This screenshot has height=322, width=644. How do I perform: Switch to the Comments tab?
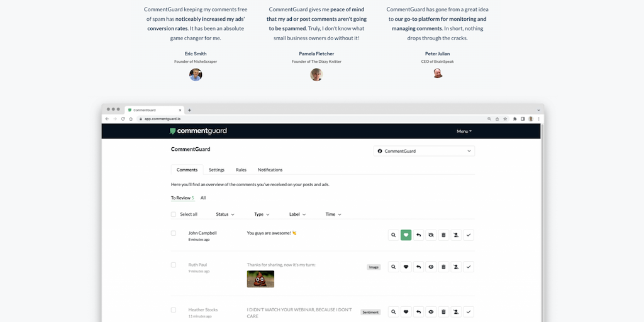[187, 170]
